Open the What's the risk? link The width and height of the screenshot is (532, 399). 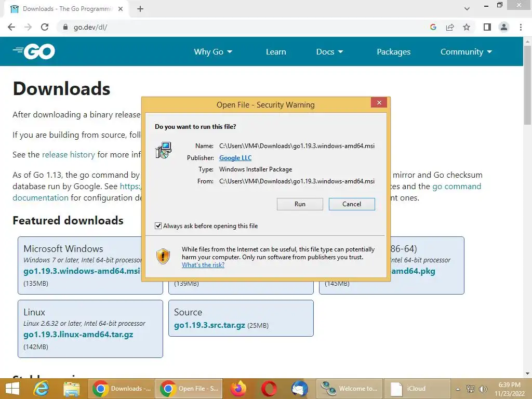203,265
